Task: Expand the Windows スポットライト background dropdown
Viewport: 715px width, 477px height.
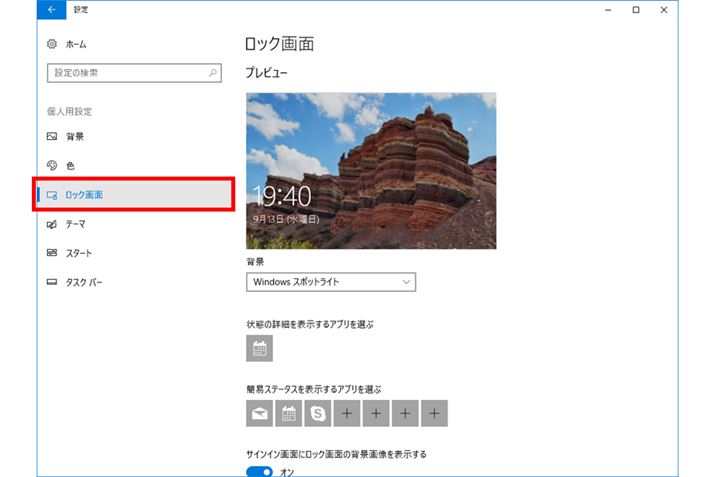Action: pyautogui.click(x=331, y=282)
